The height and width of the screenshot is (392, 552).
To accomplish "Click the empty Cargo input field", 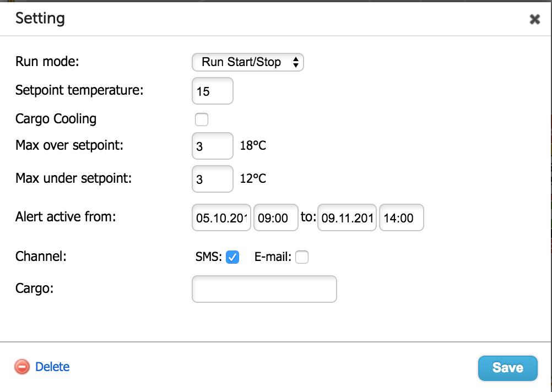I will click(x=264, y=288).
